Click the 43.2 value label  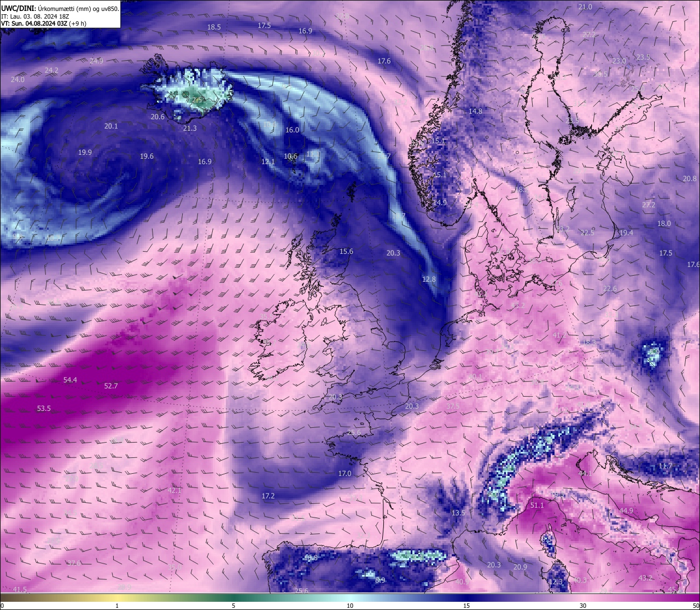[x=645, y=578]
